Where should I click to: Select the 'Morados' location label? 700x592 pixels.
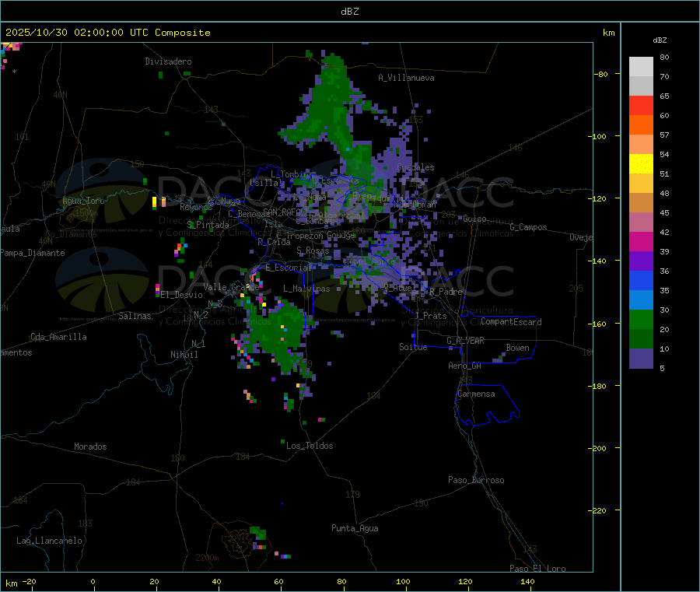pyautogui.click(x=90, y=447)
